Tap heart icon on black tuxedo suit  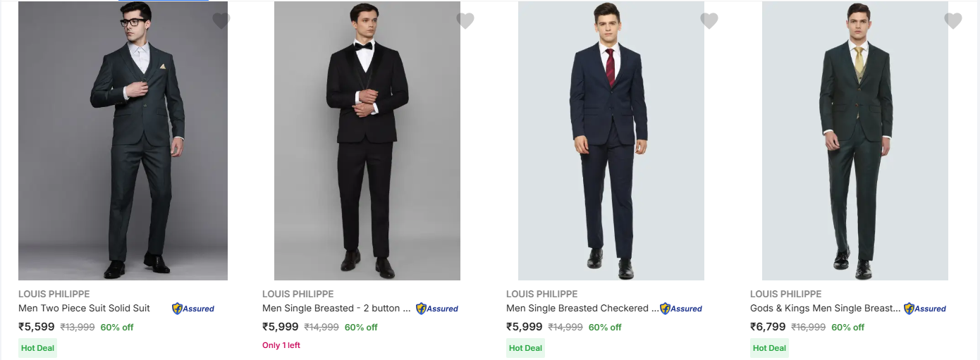[x=465, y=21]
